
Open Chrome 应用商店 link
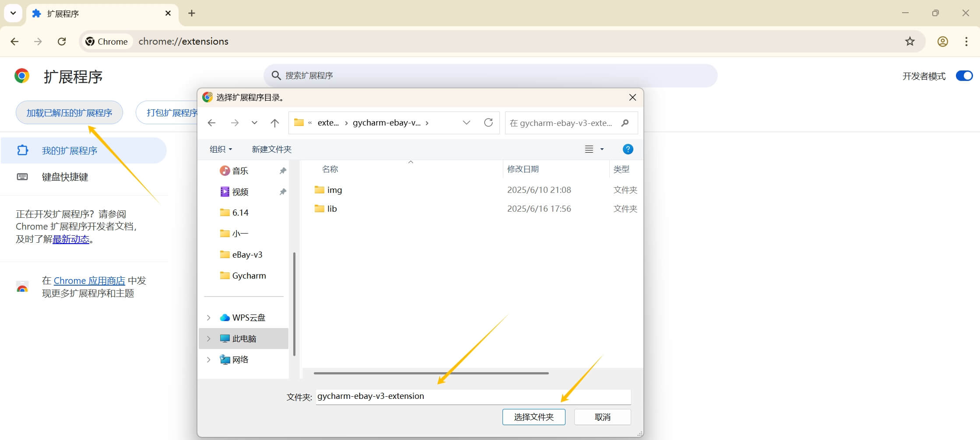pyautogui.click(x=89, y=281)
